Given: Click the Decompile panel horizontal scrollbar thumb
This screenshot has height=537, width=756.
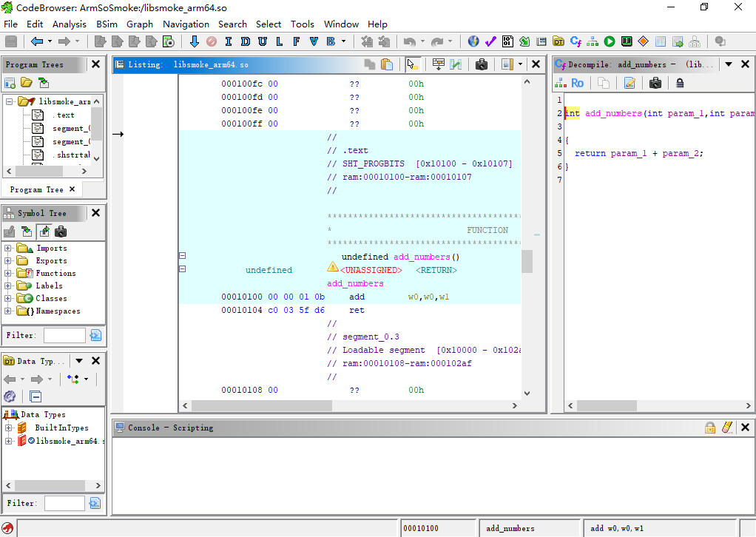Looking at the screenshot, I should [x=607, y=406].
